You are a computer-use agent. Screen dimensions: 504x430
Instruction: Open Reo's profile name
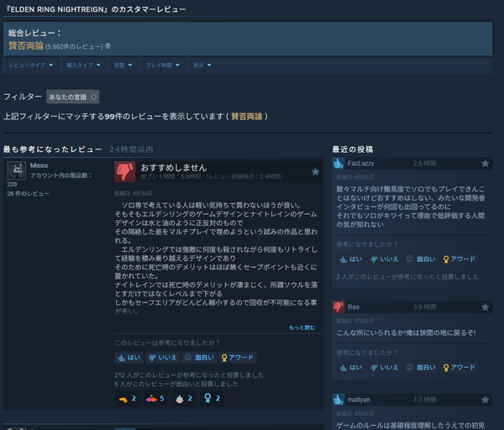pyautogui.click(x=354, y=307)
